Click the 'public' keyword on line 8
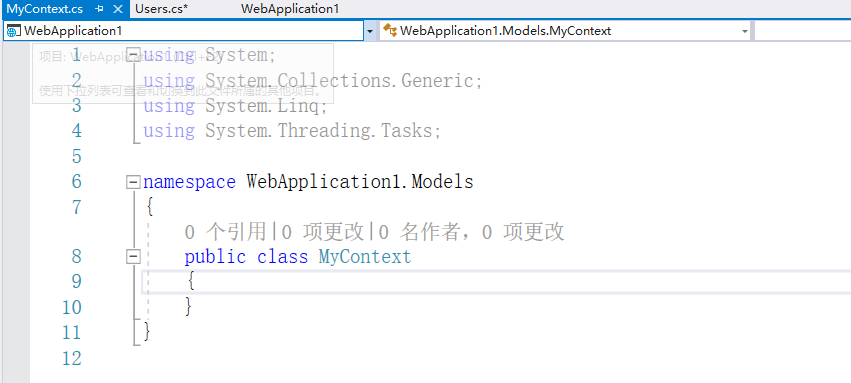851x383 pixels. pyautogui.click(x=215, y=257)
